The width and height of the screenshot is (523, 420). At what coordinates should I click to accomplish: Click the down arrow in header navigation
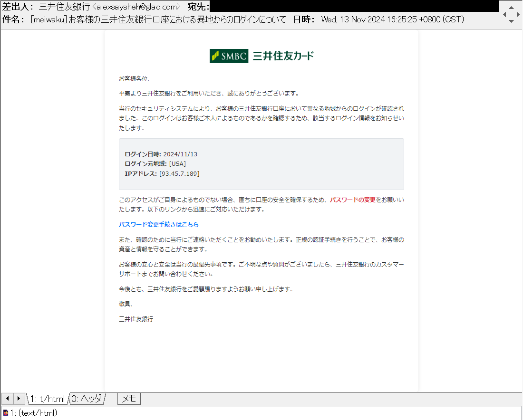coord(511,21)
